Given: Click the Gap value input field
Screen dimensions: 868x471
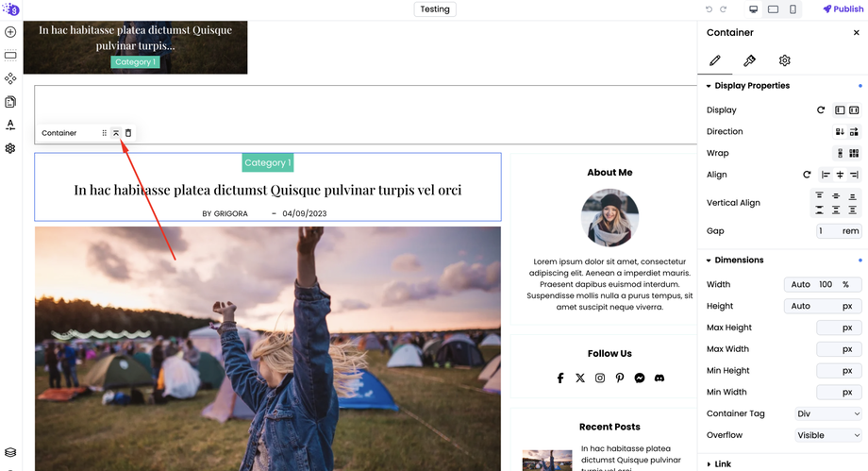Looking at the screenshot, I should click(x=839, y=231).
